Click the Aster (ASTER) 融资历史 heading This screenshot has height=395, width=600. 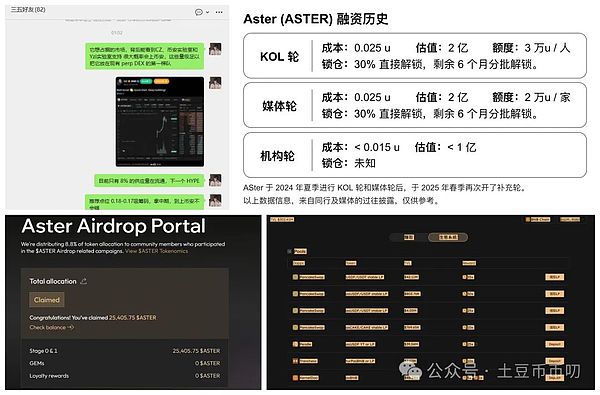(x=316, y=19)
